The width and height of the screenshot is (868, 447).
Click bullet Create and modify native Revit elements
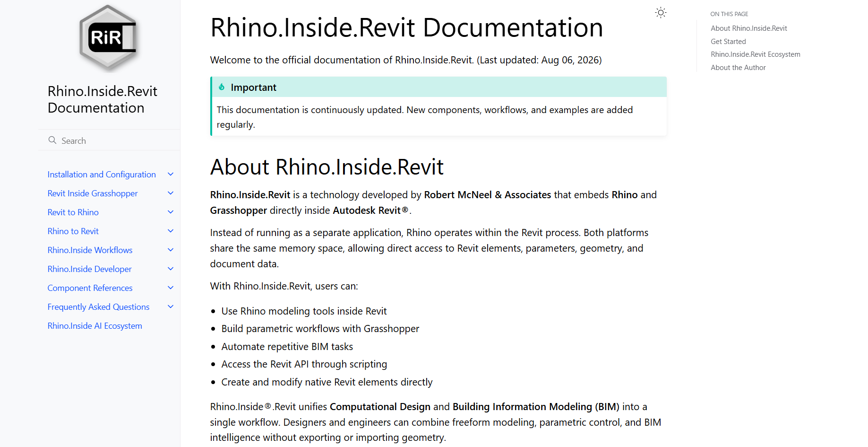tap(327, 382)
